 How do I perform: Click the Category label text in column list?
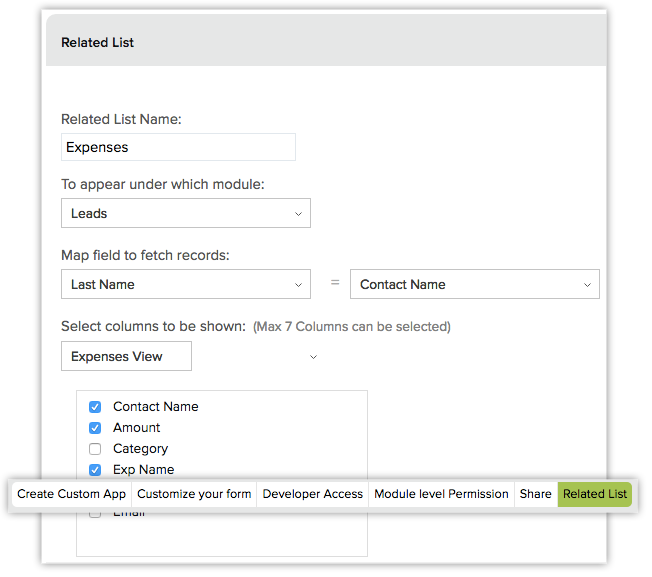click(x=140, y=449)
